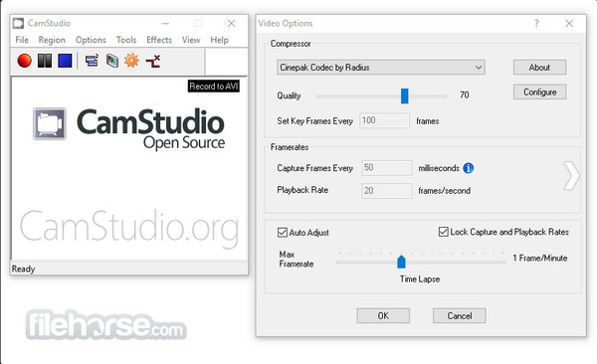Minimize the CamStudio window
This screenshot has height=364, width=597.
pyautogui.click(x=165, y=24)
